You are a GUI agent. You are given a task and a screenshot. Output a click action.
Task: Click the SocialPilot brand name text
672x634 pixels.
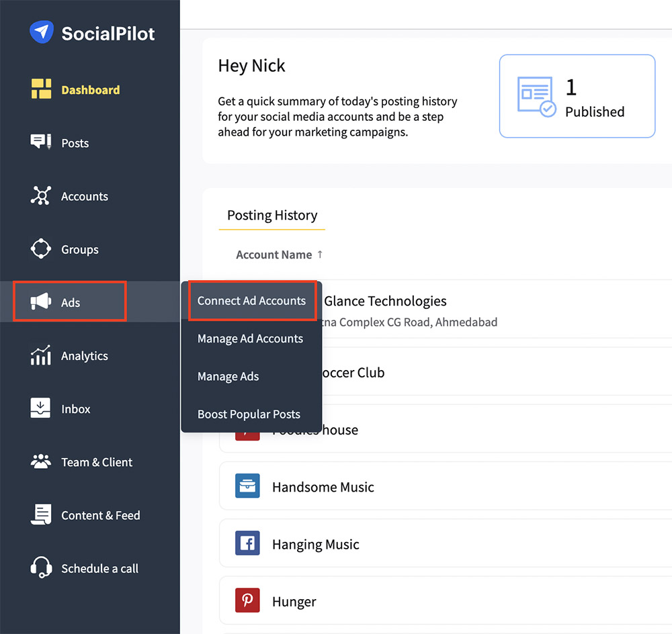tap(108, 34)
